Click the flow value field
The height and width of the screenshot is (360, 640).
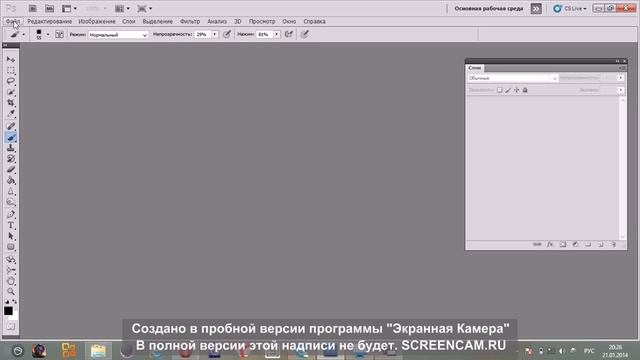[x=264, y=34]
